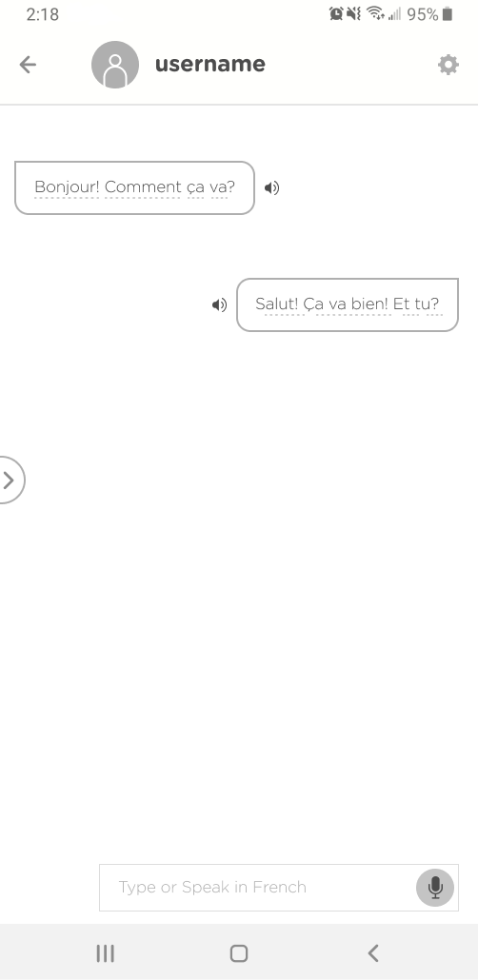Open the username title in header
Image resolution: width=478 pixels, height=980 pixels.
click(x=210, y=64)
